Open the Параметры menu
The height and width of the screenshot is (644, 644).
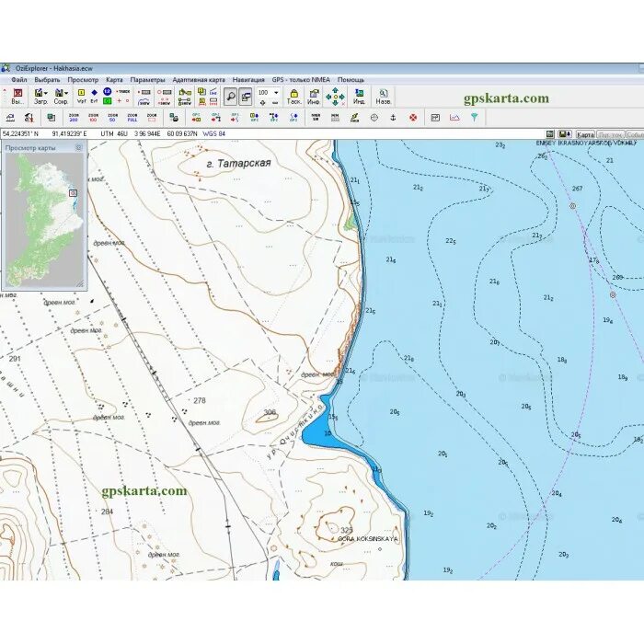pos(147,80)
